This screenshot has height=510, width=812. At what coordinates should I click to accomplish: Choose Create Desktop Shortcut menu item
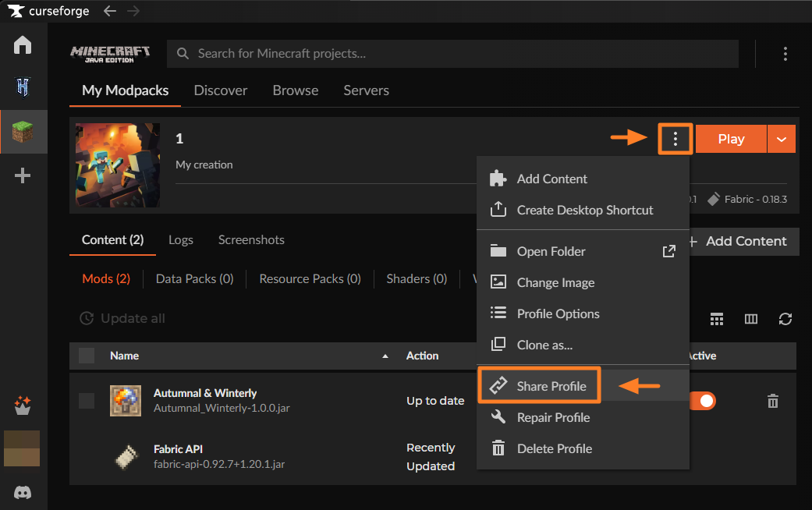[583, 210]
